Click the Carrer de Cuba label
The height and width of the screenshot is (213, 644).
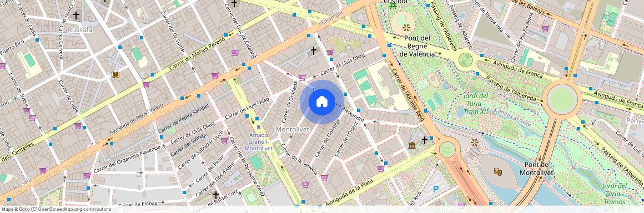4,135
